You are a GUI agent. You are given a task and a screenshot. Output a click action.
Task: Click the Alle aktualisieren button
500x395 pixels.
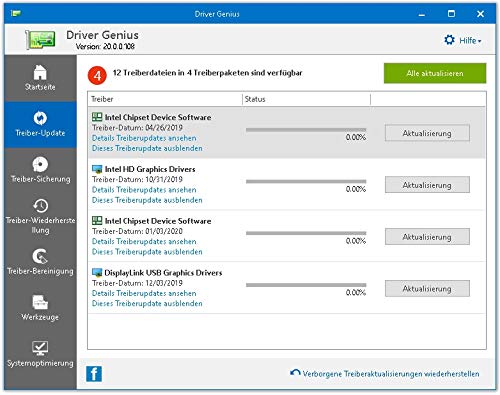click(x=435, y=73)
